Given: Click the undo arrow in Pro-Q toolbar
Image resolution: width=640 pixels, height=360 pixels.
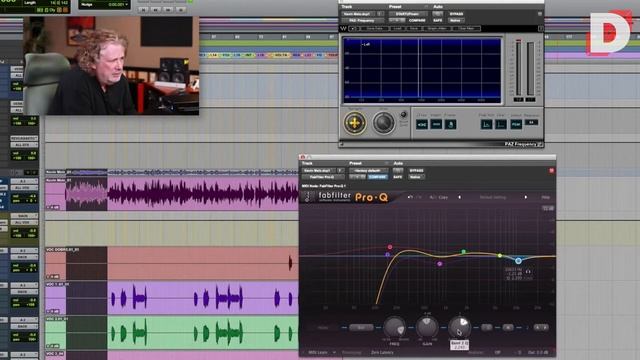Looking at the screenshot, I should coord(410,197).
